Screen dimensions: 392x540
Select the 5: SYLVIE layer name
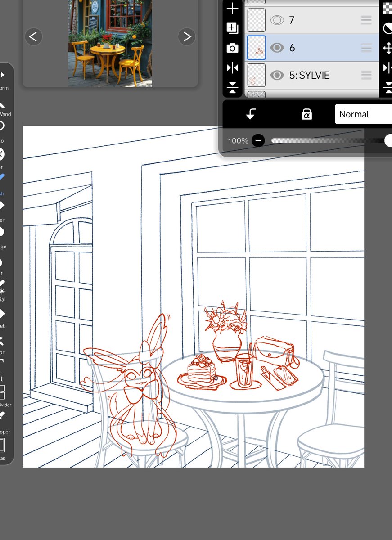coord(309,75)
